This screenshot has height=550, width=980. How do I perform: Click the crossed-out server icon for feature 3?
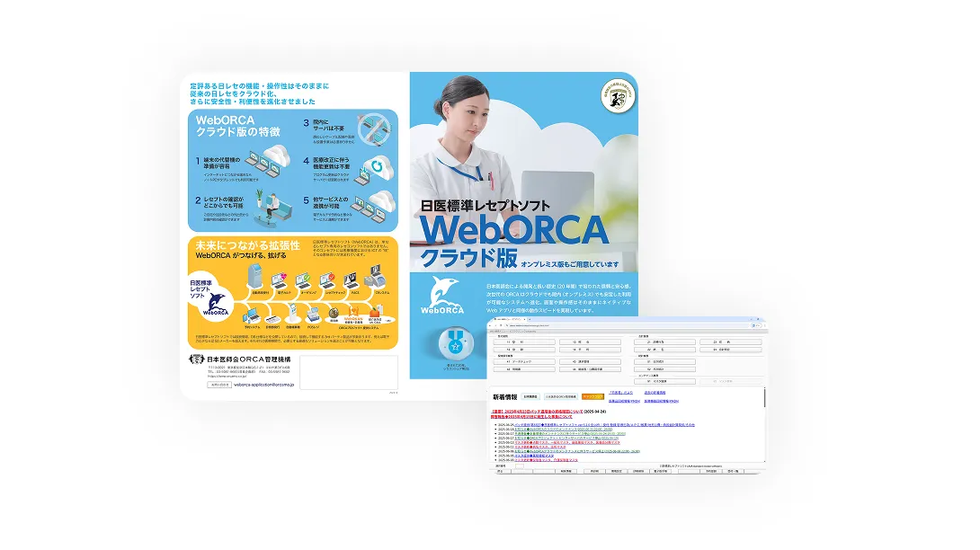coord(374,129)
